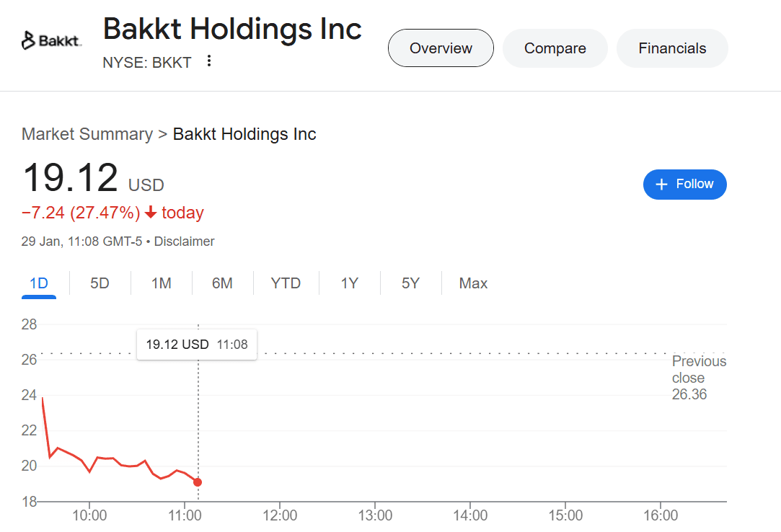Open the three-dot menu beside NYSE: BKKT
Image resolution: width=781 pixels, height=532 pixels.
208,62
